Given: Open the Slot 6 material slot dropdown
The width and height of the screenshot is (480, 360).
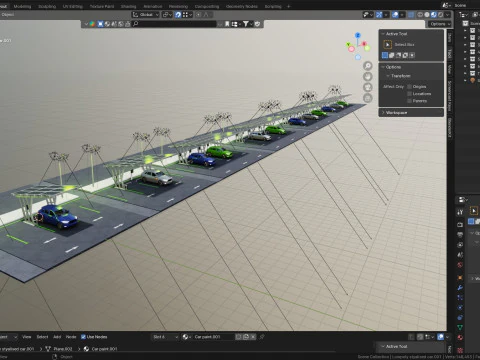Looking at the screenshot, I should [165, 337].
